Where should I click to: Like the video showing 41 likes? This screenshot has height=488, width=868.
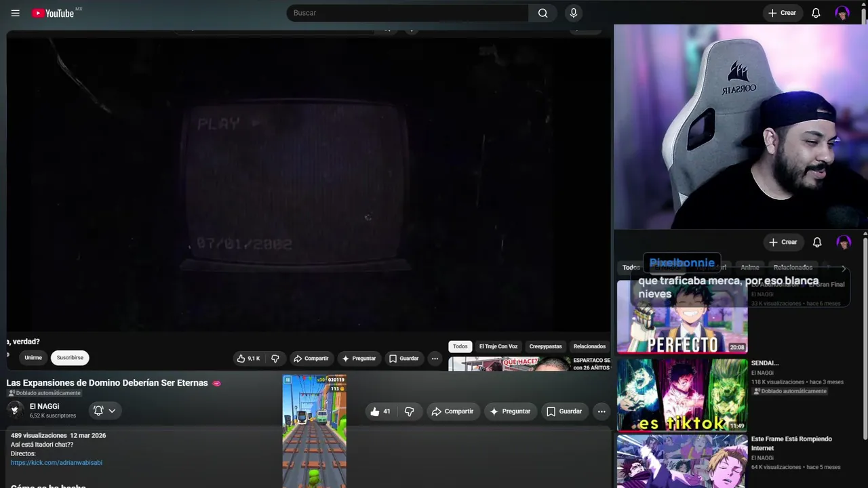pos(380,411)
